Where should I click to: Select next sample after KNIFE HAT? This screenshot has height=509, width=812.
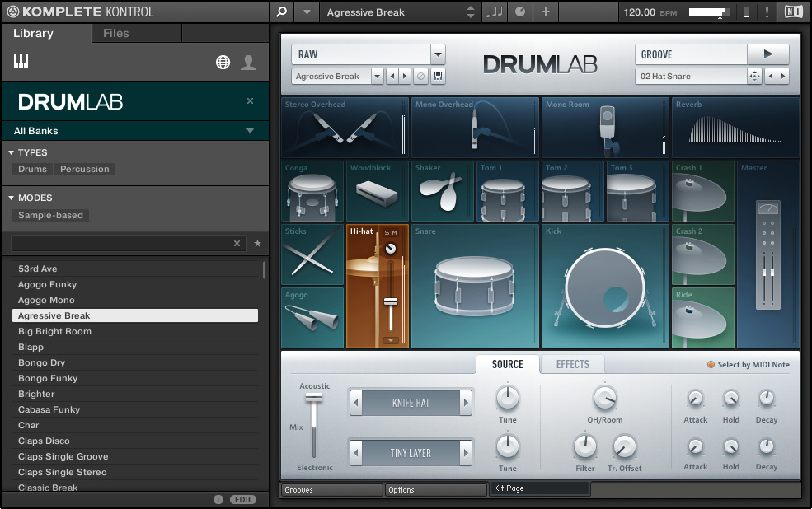[466, 403]
